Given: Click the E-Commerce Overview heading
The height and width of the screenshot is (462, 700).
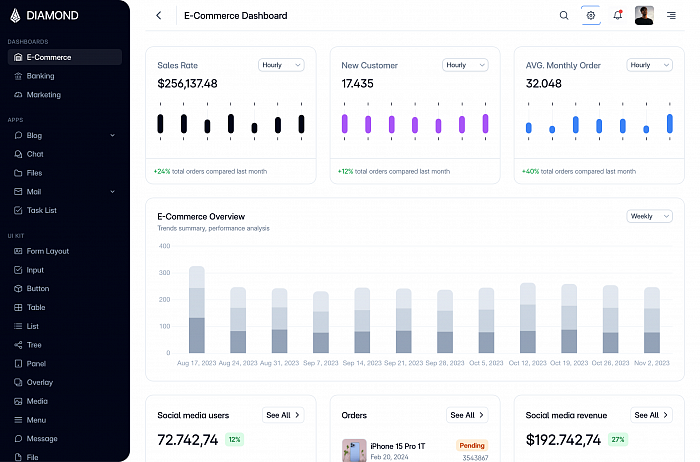Looking at the screenshot, I should coord(201,217).
